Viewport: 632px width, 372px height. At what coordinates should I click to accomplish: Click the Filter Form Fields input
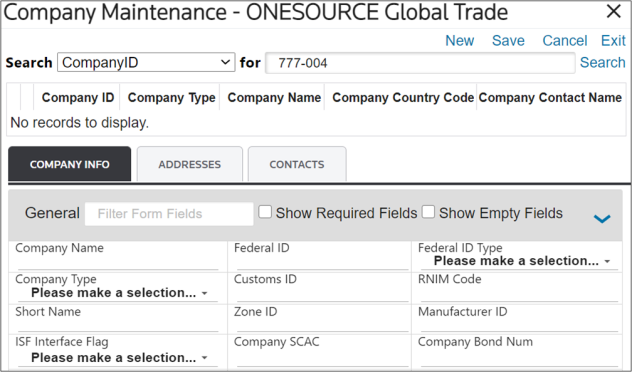click(169, 214)
